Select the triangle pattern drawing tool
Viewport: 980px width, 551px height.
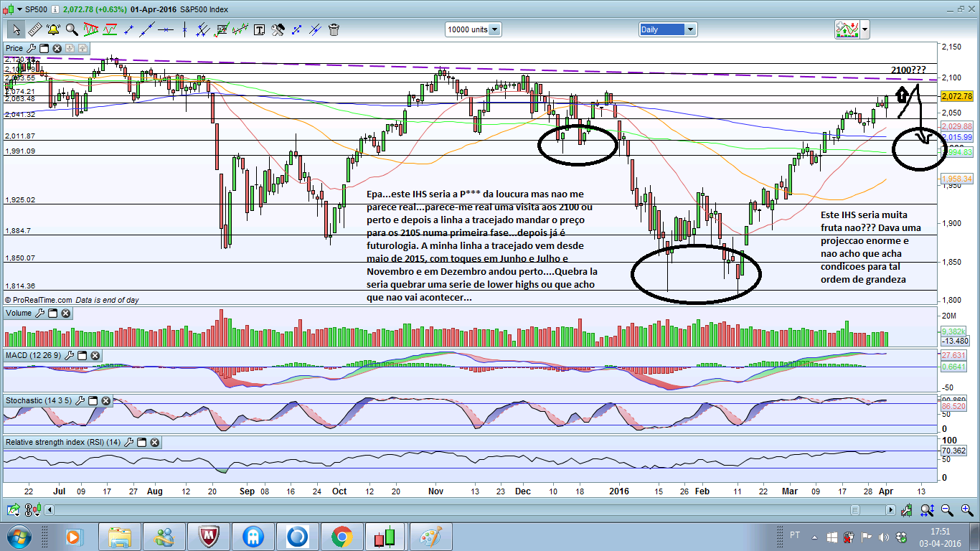(x=91, y=29)
